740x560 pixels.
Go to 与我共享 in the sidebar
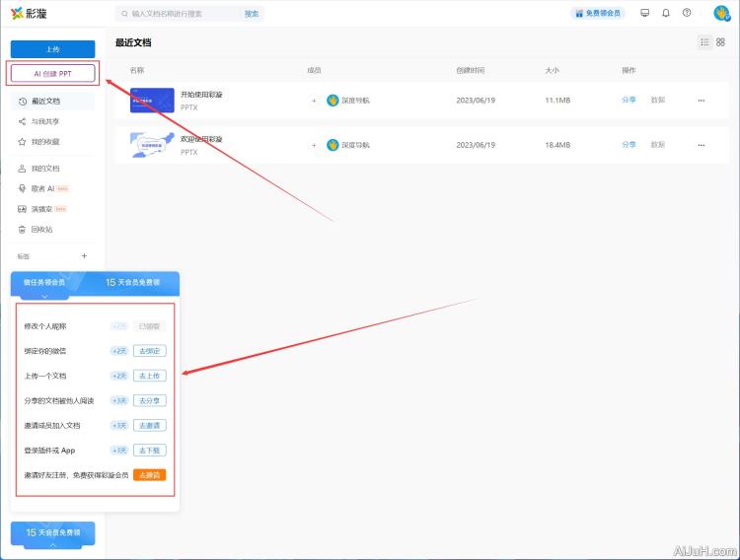click(x=44, y=121)
